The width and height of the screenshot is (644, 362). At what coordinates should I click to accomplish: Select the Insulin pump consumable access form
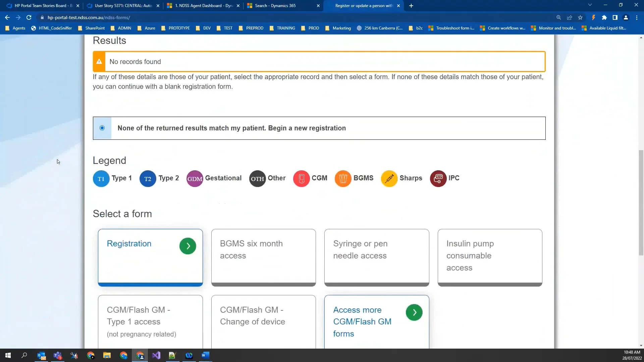point(490,255)
